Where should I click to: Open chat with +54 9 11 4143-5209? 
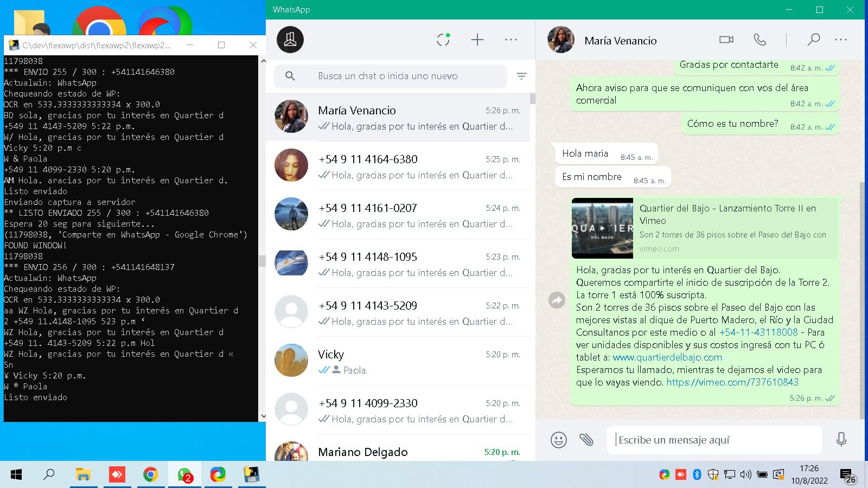(398, 312)
